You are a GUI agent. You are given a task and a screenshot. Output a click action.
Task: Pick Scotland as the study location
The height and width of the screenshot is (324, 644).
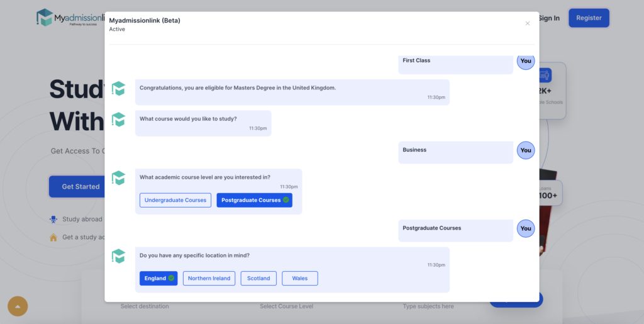[x=258, y=278]
